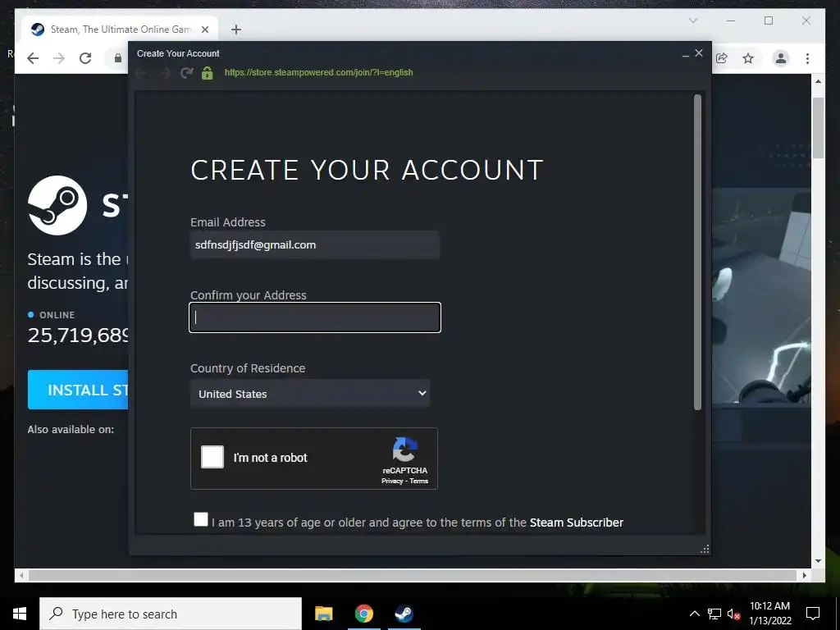This screenshot has height=630, width=840.
Task: Open File Explorer from taskbar
Action: click(x=323, y=614)
